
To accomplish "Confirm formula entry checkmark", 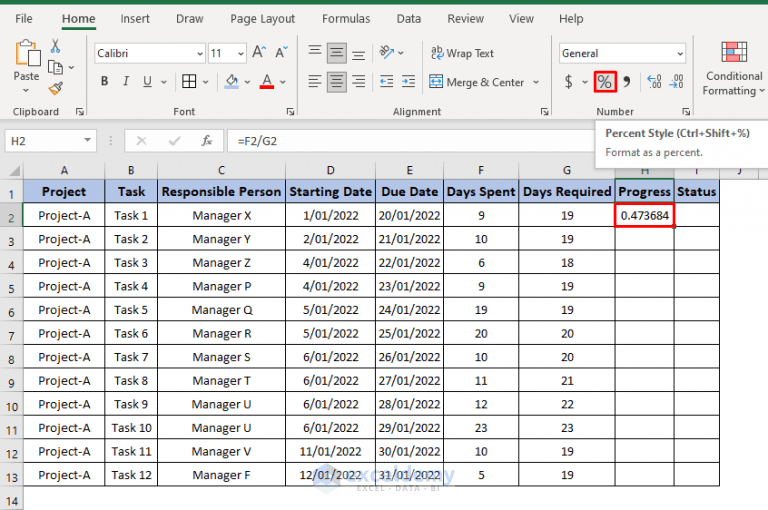I will click(174, 141).
